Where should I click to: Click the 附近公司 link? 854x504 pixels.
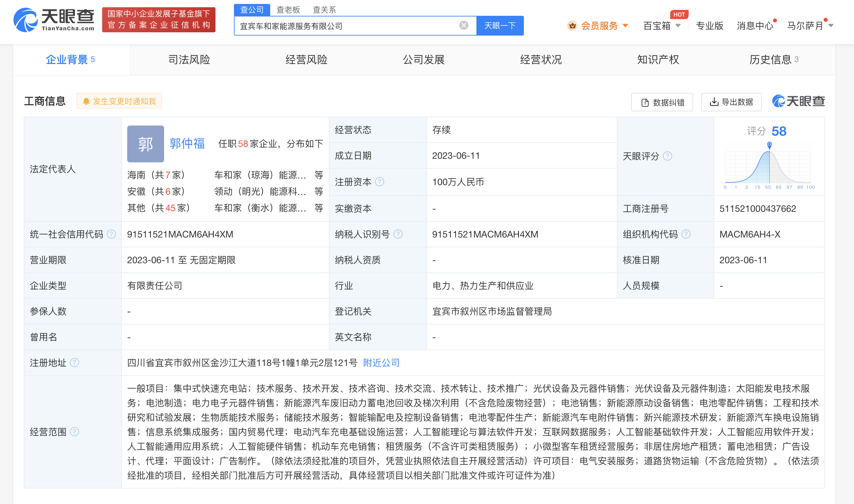point(381,362)
